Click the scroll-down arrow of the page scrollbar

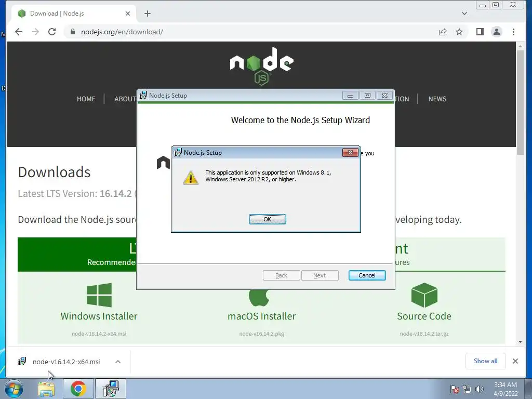pyautogui.click(x=520, y=342)
